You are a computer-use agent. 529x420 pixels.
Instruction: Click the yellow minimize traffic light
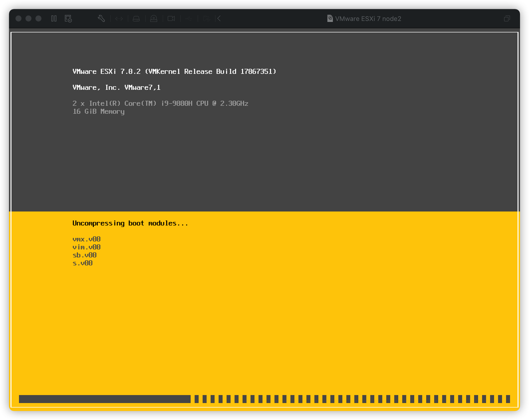pos(29,18)
